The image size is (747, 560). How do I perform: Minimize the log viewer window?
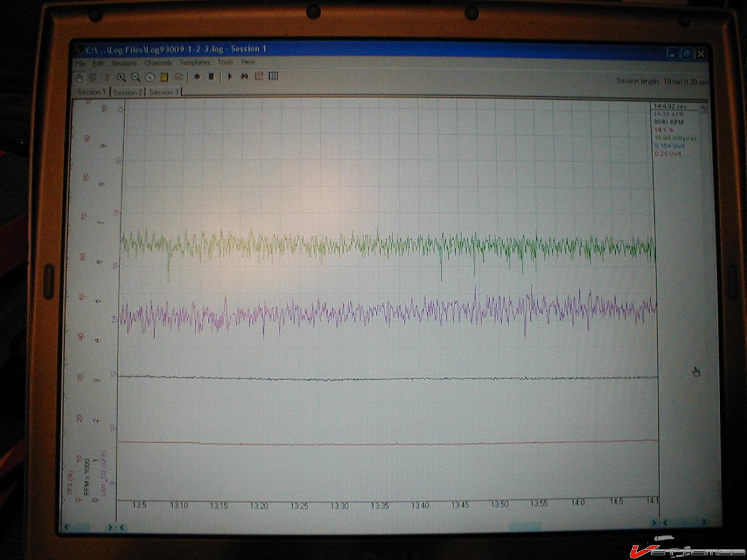(x=673, y=54)
